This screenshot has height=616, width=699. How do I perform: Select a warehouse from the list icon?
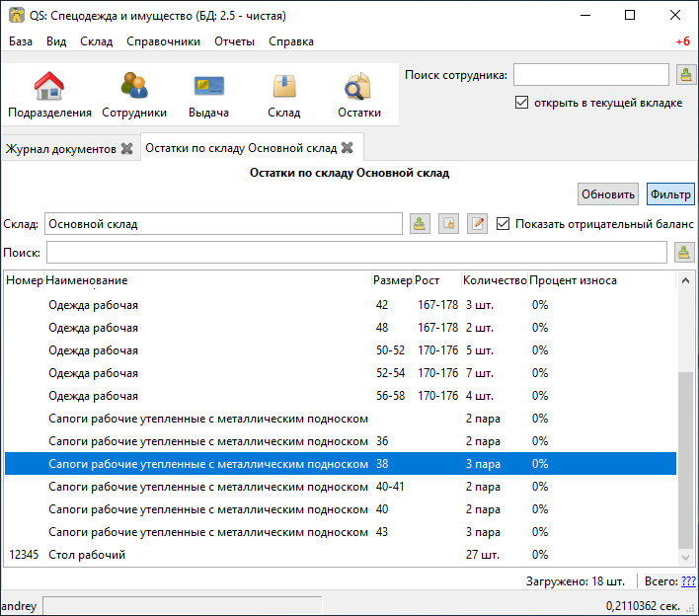(448, 224)
